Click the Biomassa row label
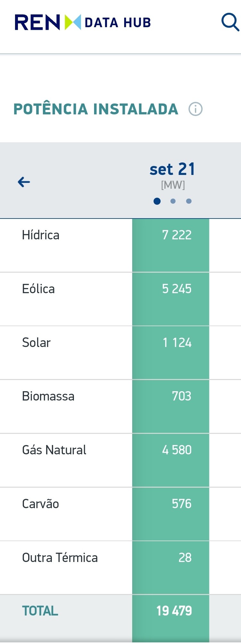241x644 pixels. tap(48, 396)
